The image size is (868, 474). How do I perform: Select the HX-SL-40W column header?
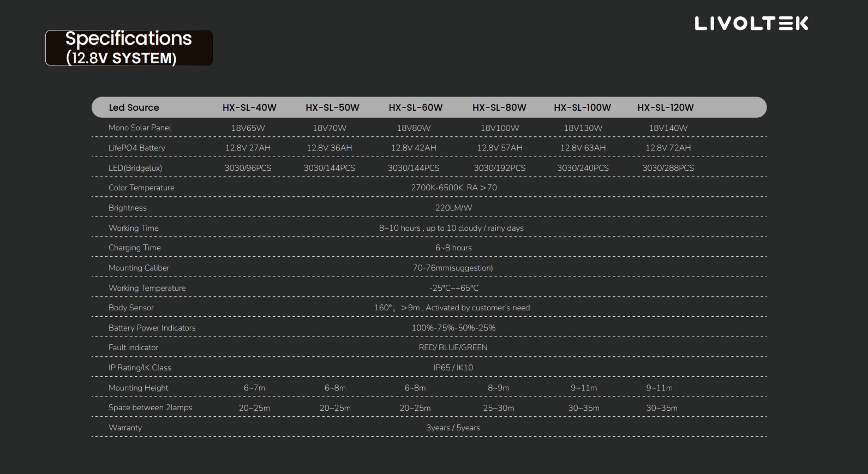pos(249,107)
